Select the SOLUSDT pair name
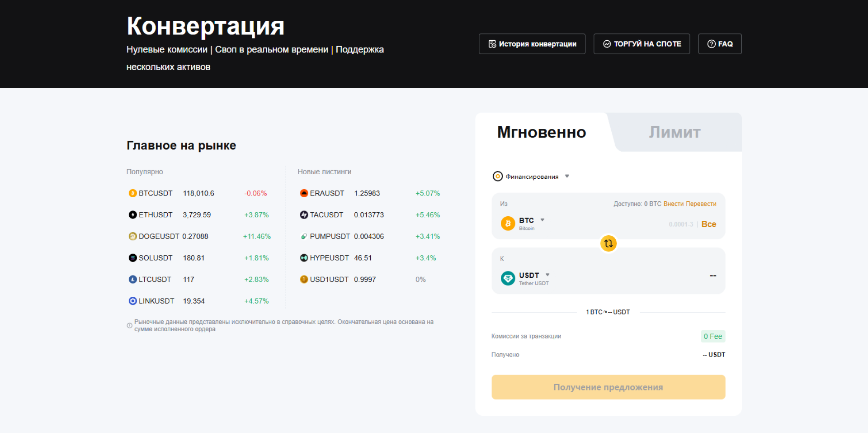This screenshot has height=433, width=868. [156, 258]
